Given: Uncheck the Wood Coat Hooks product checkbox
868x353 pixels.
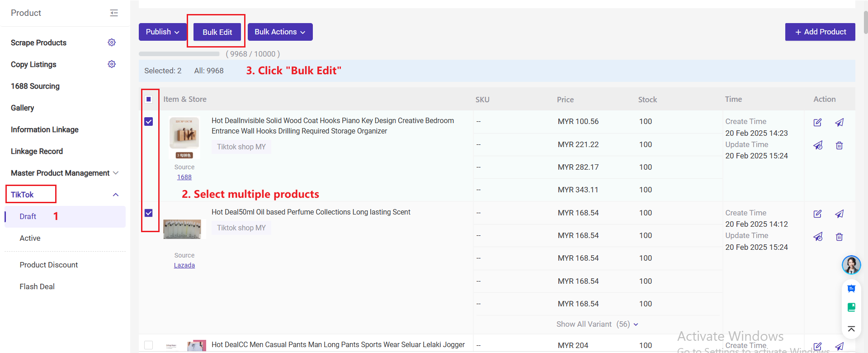Looking at the screenshot, I should click(x=149, y=122).
